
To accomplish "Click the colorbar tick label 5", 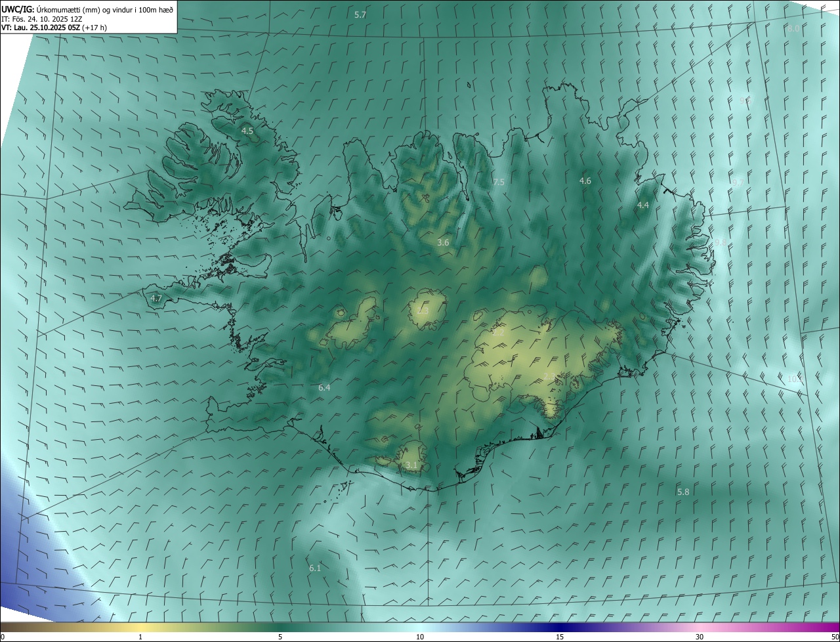I will [280, 637].
